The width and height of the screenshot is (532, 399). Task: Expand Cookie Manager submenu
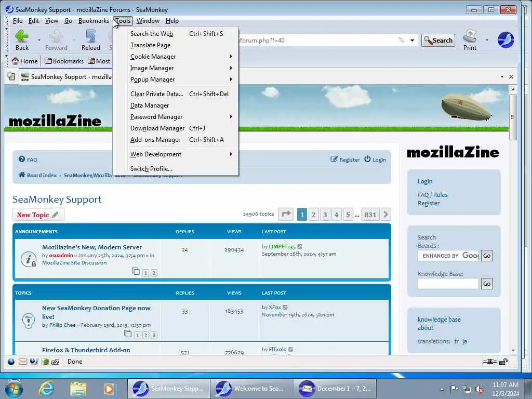(x=176, y=57)
